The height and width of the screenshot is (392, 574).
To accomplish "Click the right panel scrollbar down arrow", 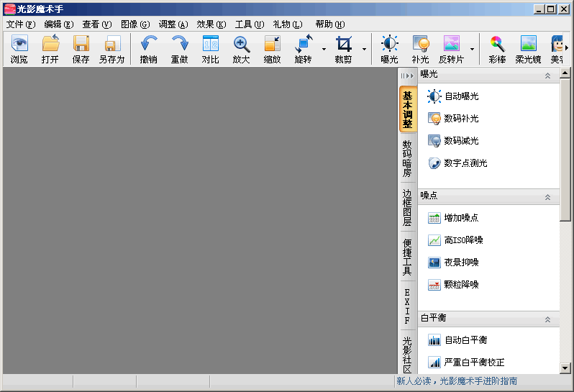I will [x=565, y=368].
